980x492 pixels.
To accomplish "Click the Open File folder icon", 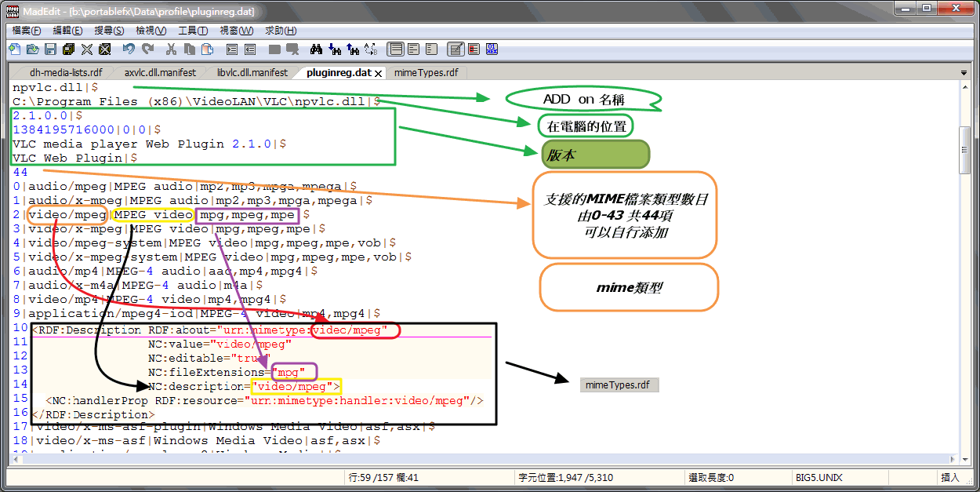I will (x=32, y=49).
